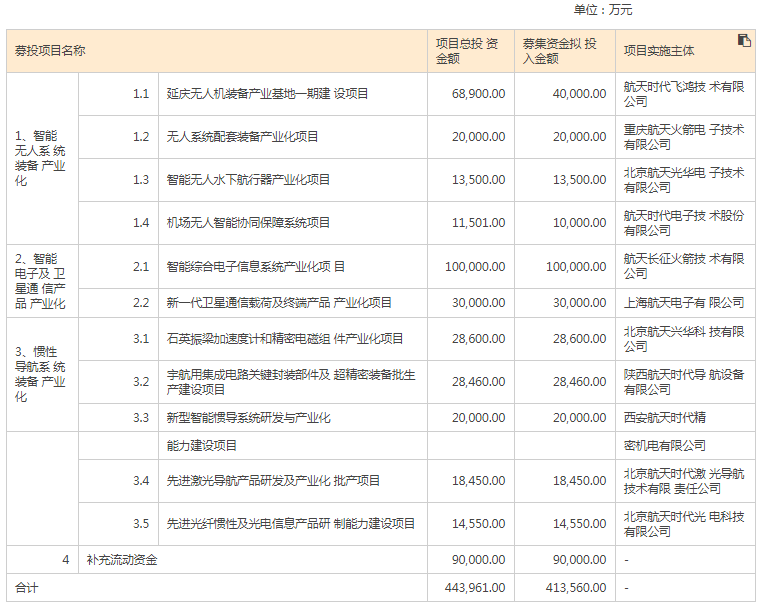Click 北京航天时代激光导航技术有限责任公司

point(684,481)
